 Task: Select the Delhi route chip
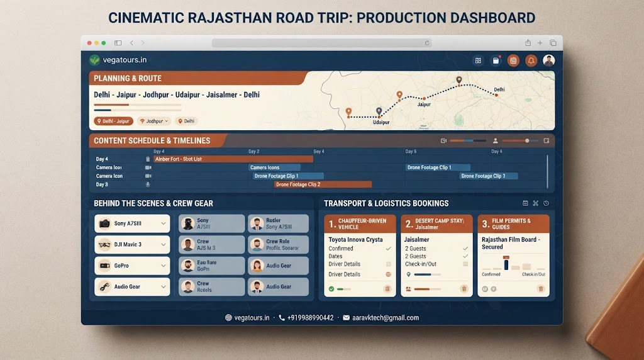pyautogui.click(x=186, y=121)
